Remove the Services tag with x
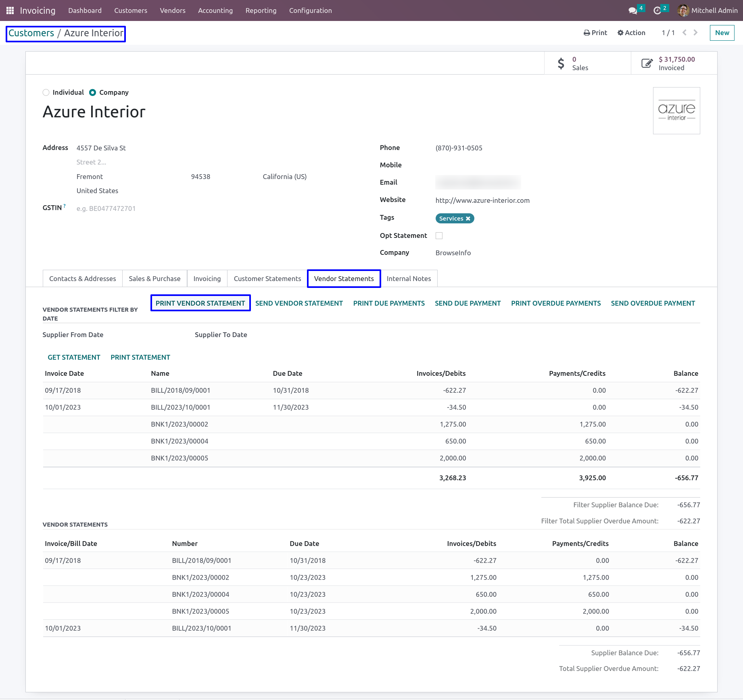 click(x=468, y=219)
